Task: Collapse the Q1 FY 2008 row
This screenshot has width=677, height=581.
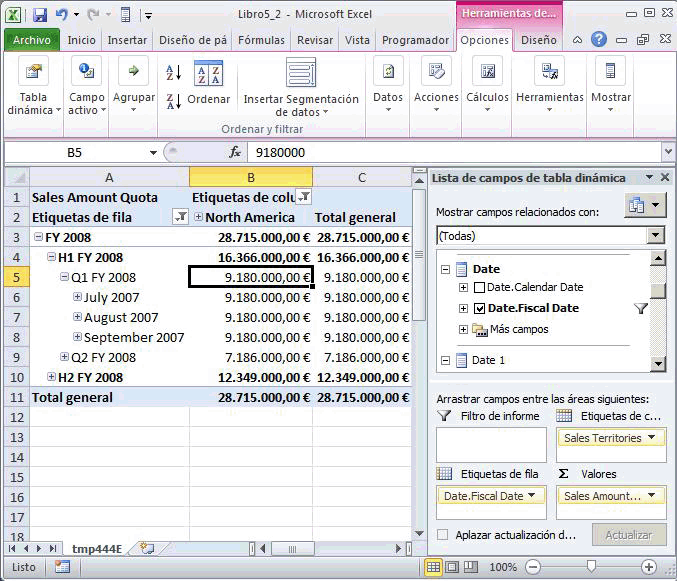Action: 65,278
